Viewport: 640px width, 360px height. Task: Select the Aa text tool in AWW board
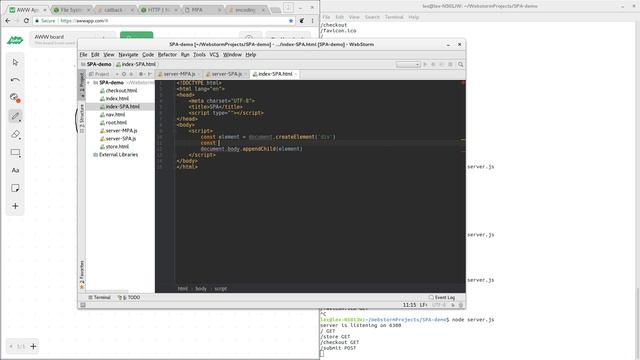pyautogui.click(x=16, y=170)
